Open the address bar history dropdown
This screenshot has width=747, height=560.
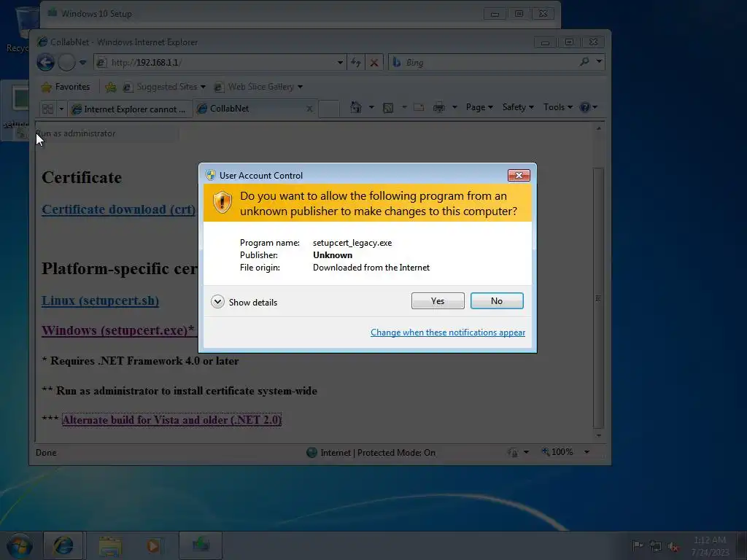coord(340,63)
